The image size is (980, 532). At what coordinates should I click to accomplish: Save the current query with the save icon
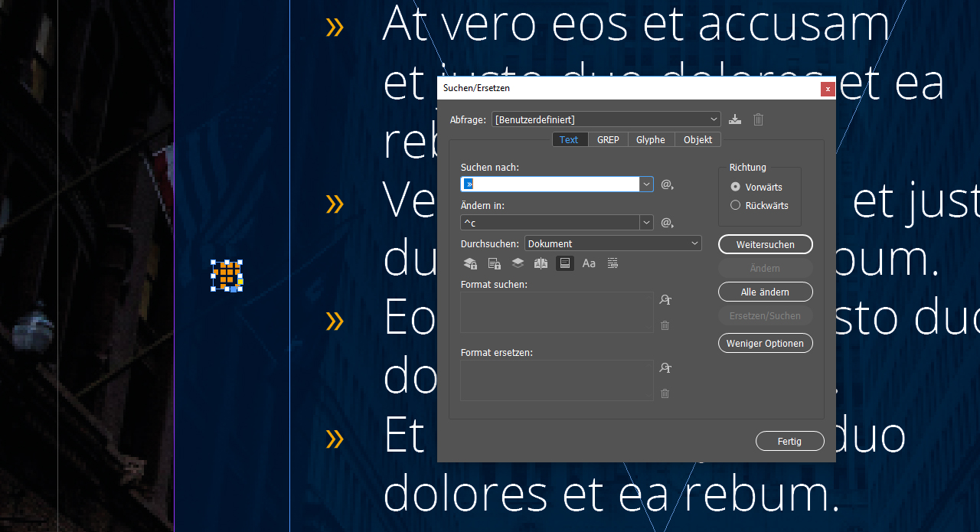pos(735,119)
